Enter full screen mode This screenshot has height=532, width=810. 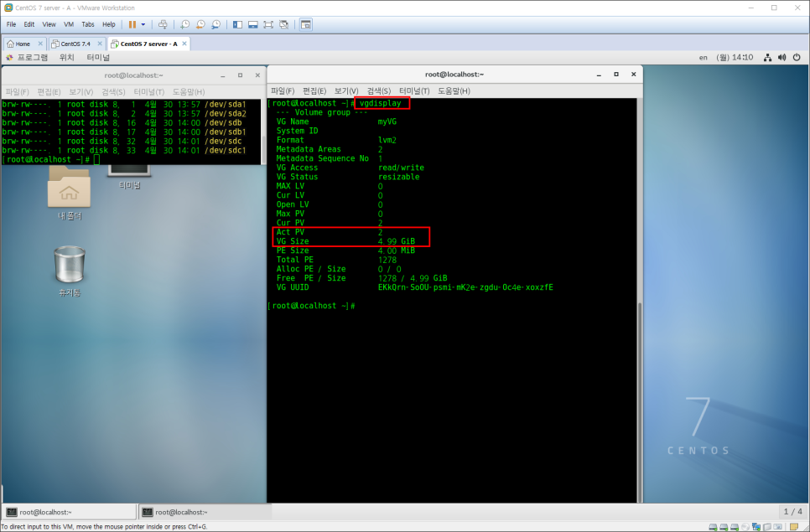[268, 24]
